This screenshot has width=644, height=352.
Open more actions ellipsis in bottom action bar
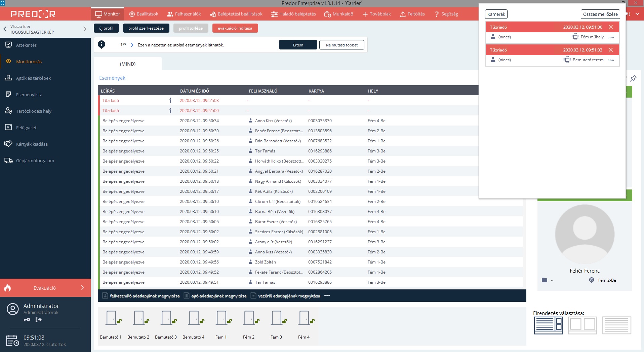click(327, 296)
